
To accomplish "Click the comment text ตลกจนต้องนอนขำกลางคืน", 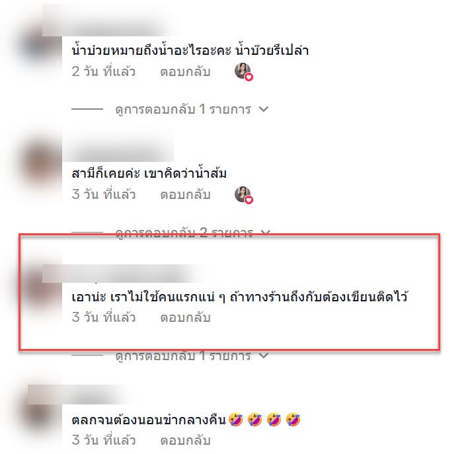I will 149,420.
